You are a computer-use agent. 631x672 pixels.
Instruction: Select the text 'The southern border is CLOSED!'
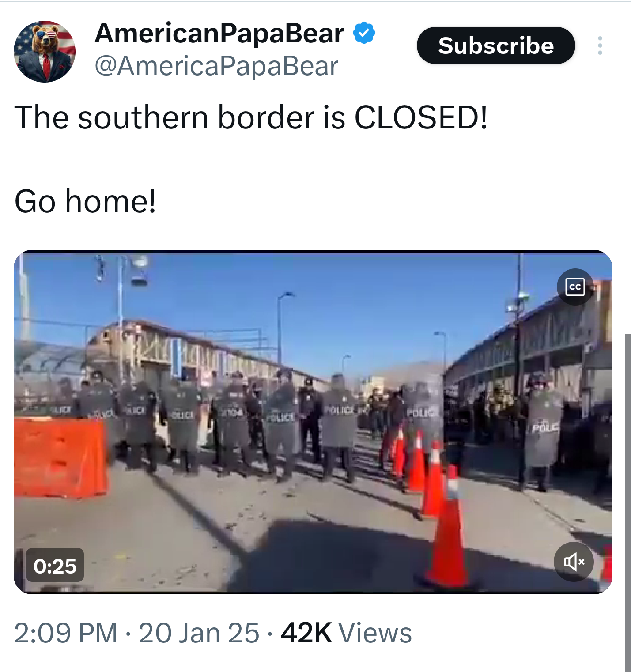[251, 117]
